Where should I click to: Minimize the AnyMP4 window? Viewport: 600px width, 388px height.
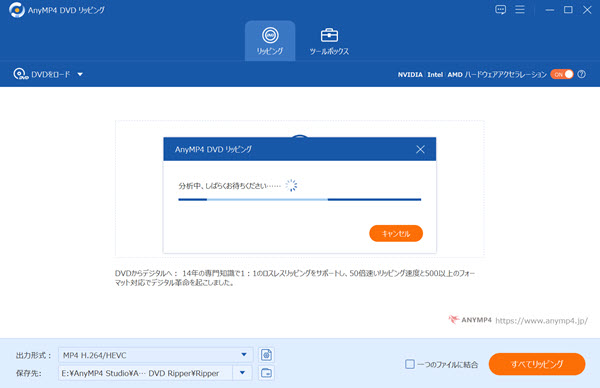point(550,10)
